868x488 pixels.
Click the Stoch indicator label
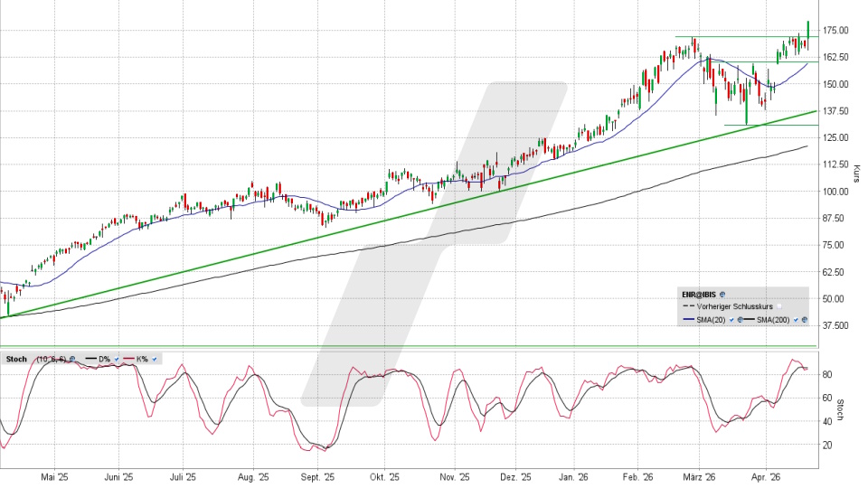click(16, 360)
